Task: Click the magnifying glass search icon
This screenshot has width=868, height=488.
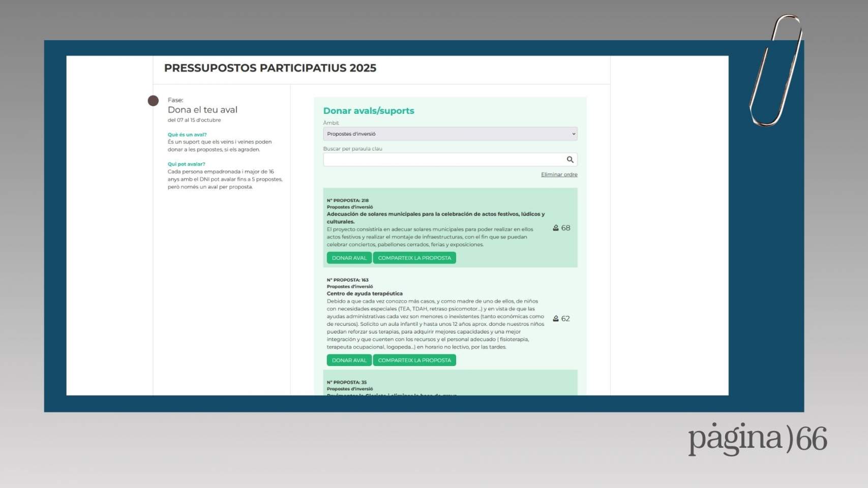Action: tap(570, 160)
